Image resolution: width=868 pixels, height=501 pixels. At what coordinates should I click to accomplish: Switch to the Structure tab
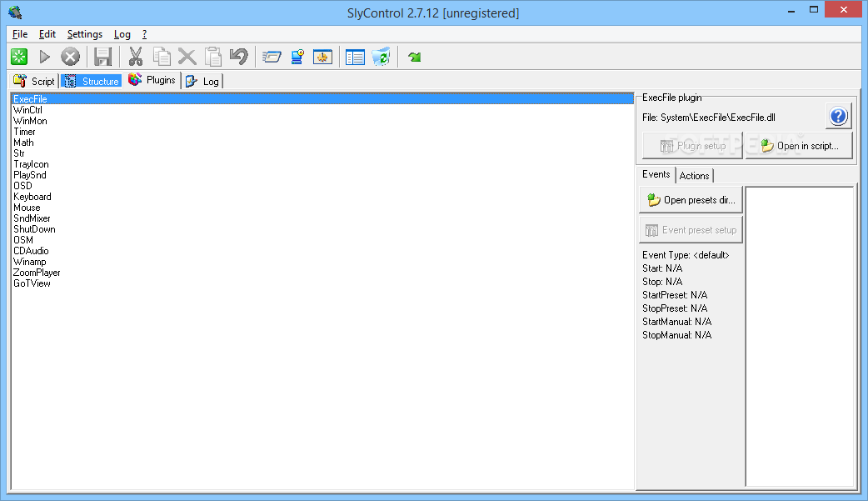click(92, 82)
